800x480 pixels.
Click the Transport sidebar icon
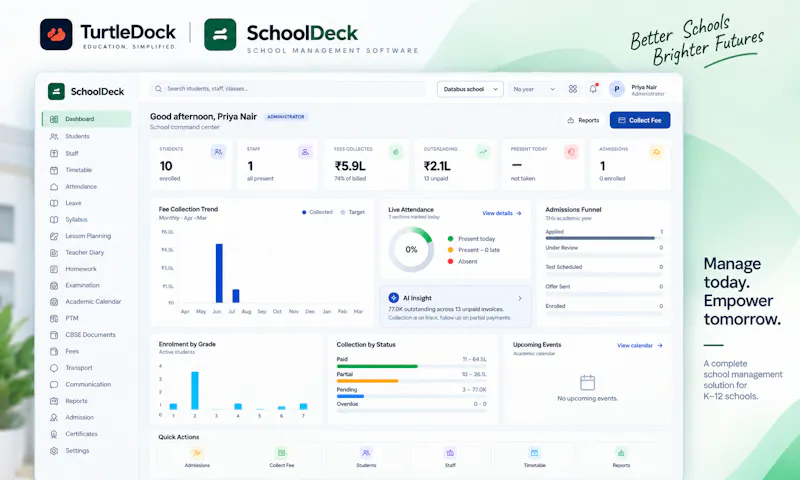pos(54,368)
